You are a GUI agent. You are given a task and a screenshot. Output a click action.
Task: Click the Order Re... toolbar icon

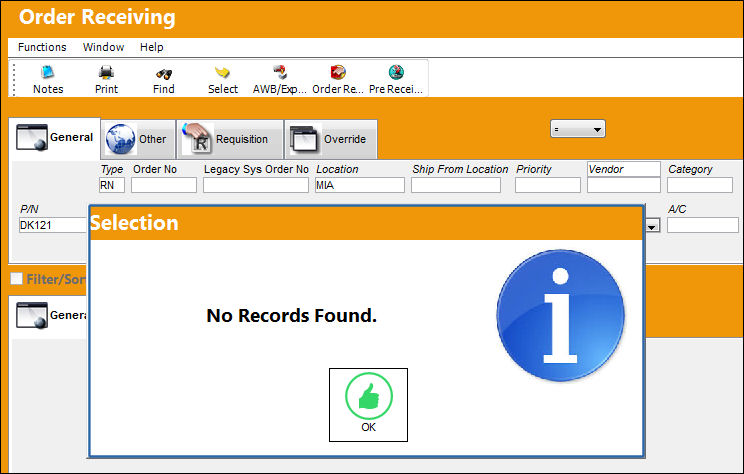pos(338,79)
